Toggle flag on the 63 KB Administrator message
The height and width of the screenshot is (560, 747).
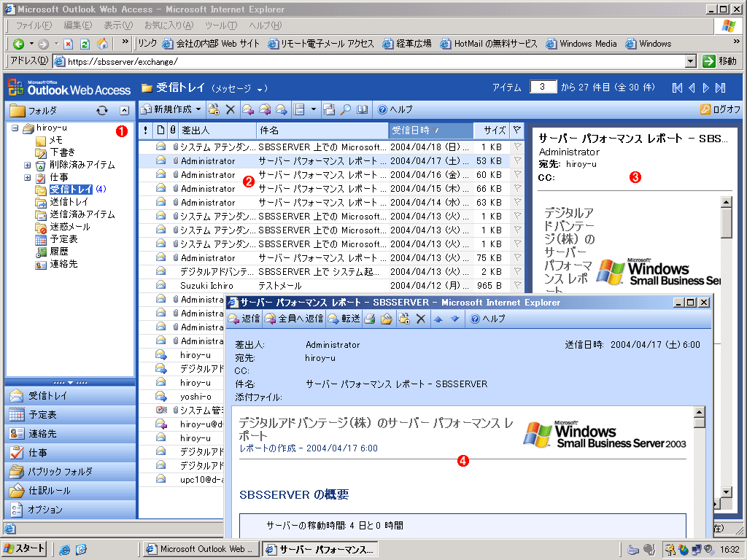(x=517, y=202)
